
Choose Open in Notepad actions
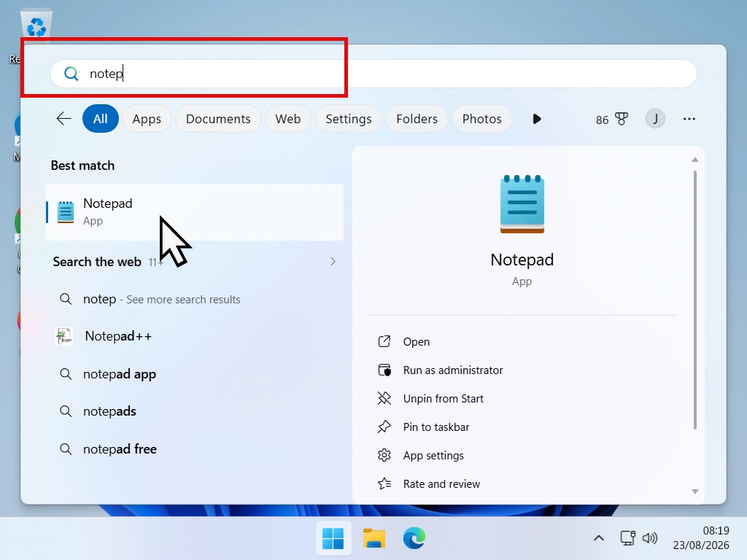tap(522, 341)
